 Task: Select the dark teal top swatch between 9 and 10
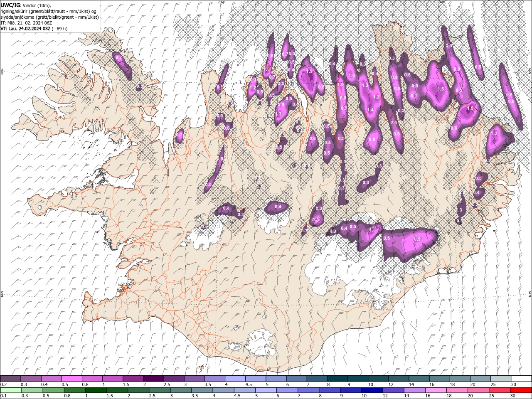coord(358,379)
